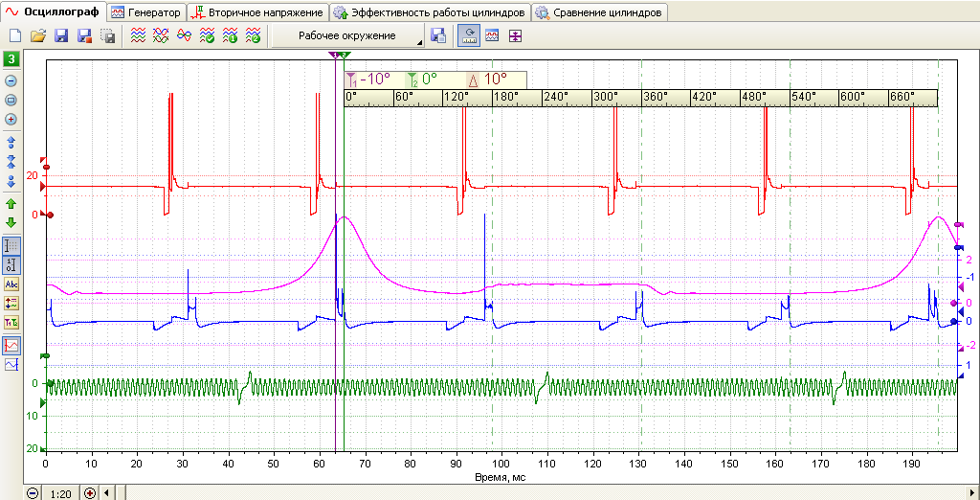Click the greyed save-selection floppy icon
The width and height of the screenshot is (980, 500).
tap(107, 36)
